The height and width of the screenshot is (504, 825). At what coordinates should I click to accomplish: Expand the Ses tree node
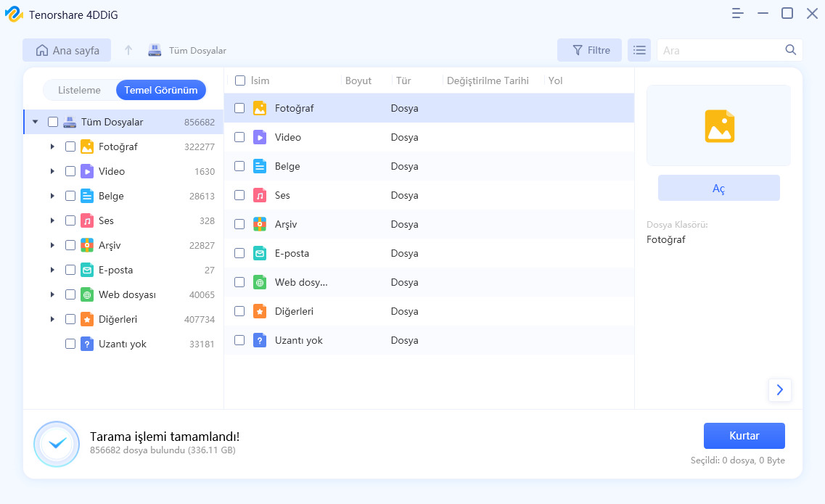[52, 221]
